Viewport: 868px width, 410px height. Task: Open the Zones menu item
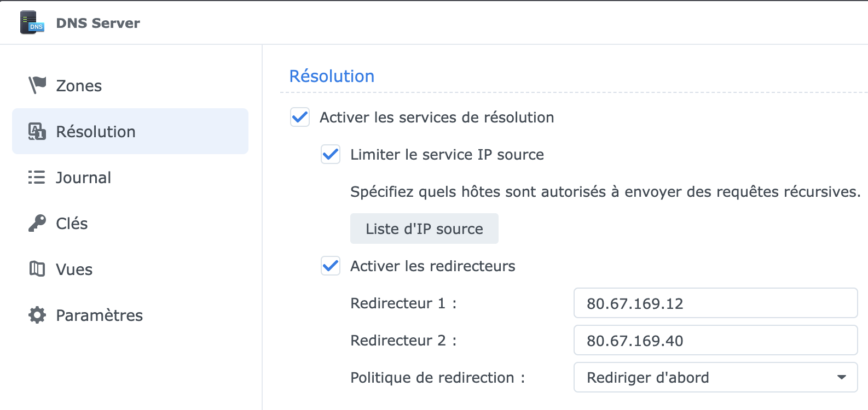click(79, 86)
